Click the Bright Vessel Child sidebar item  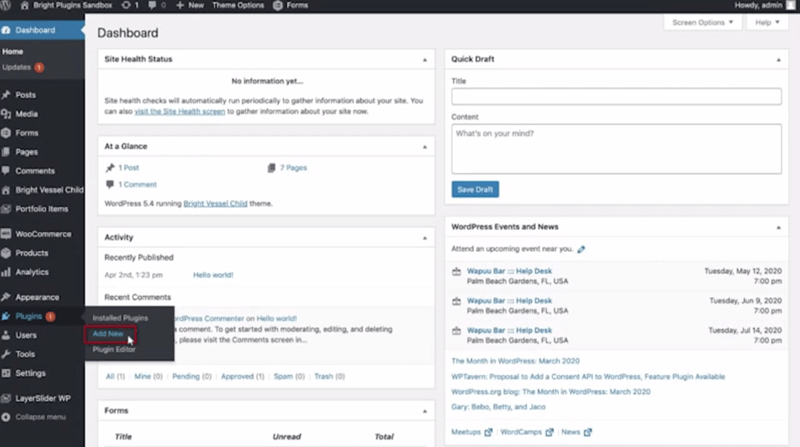pyautogui.click(x=42, y=190)
